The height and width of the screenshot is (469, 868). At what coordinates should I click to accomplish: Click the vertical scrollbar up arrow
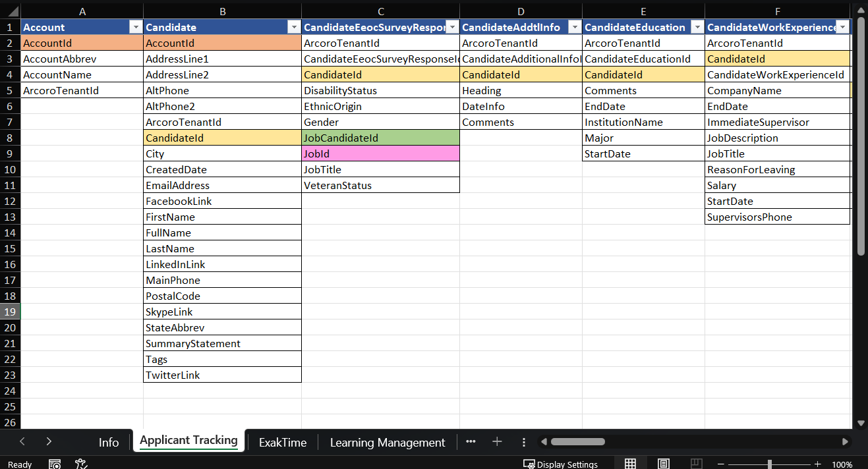pyautogui.click(x=860, y=11)
